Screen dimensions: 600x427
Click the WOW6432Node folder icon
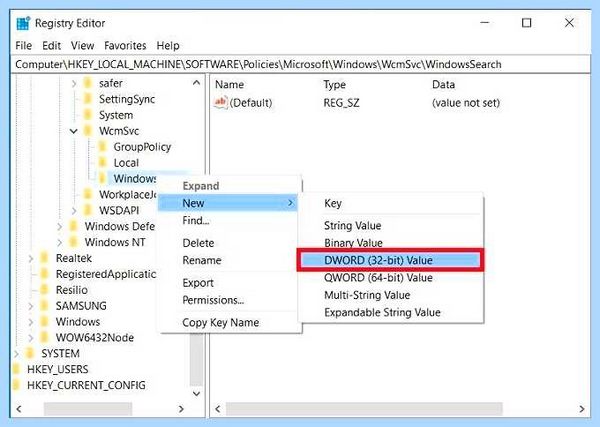(44, 338)
